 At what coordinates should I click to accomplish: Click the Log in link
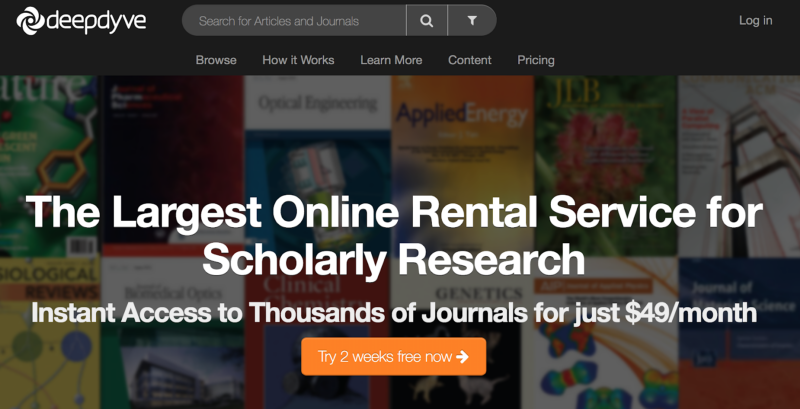[755, 20]
